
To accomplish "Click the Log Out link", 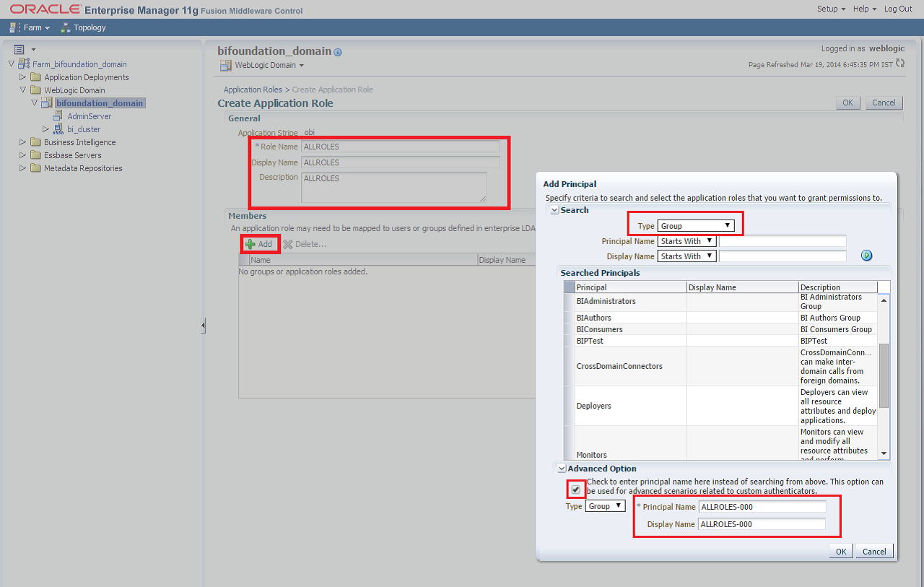I will pyautogui.click(x=899, y=9).
